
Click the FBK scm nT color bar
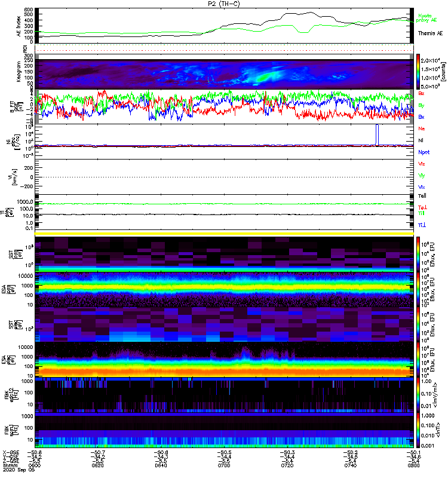pyautogui.click(x=418, y=430)
